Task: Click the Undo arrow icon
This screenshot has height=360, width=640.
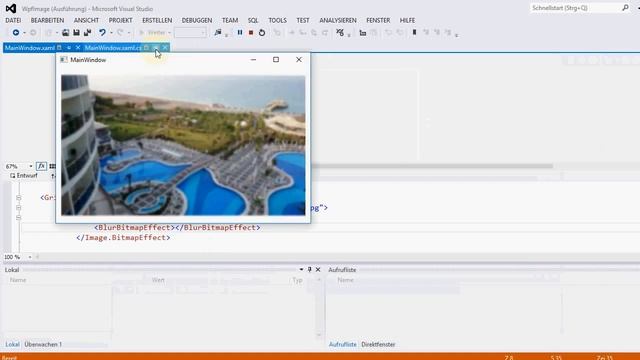Action: pos(102,33)
